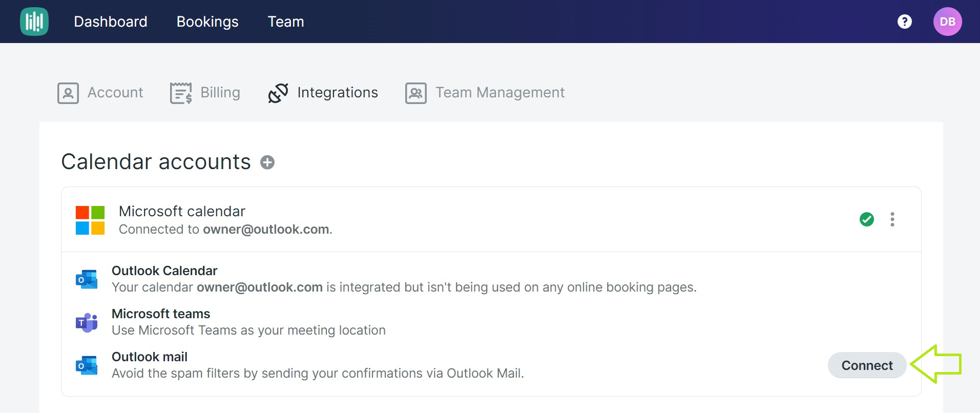
Task: Click the Billing receipt icon
Action: point(181,93)
